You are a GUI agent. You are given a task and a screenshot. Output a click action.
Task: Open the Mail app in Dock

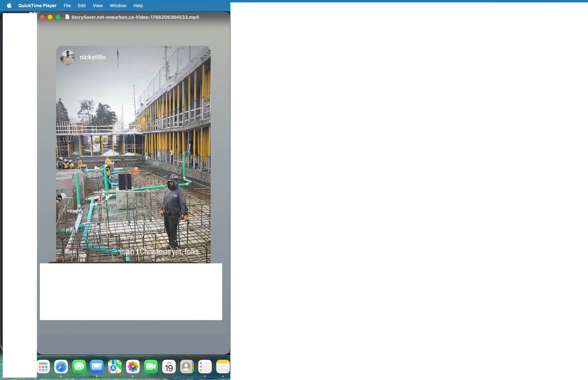97,367
